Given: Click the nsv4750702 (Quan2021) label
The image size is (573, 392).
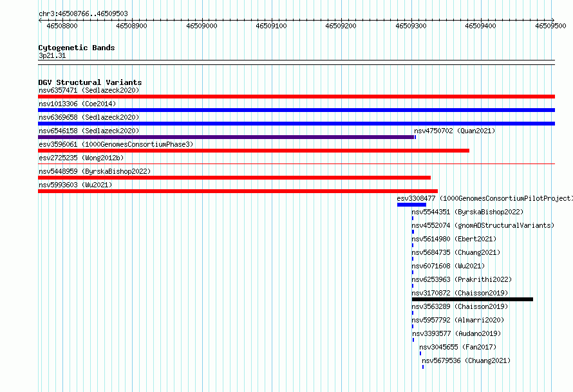Looking at the screenshot, I should pos(455,131).
